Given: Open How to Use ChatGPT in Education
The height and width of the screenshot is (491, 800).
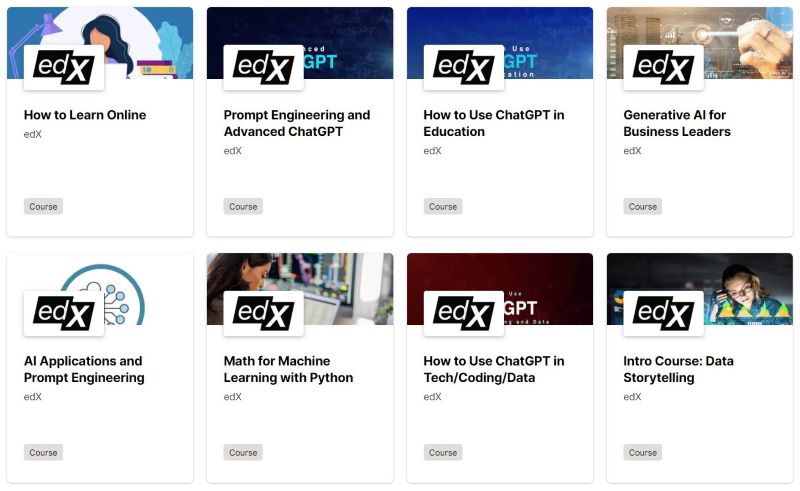Looking at the screenshot, I should point(494,123).
